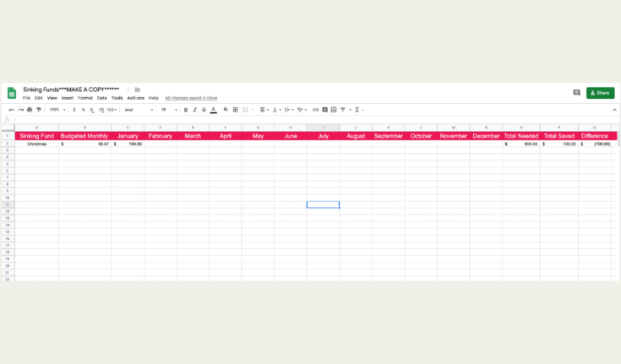Click the green Share button
The image size is (621, 364).
(x=601, y=93)
